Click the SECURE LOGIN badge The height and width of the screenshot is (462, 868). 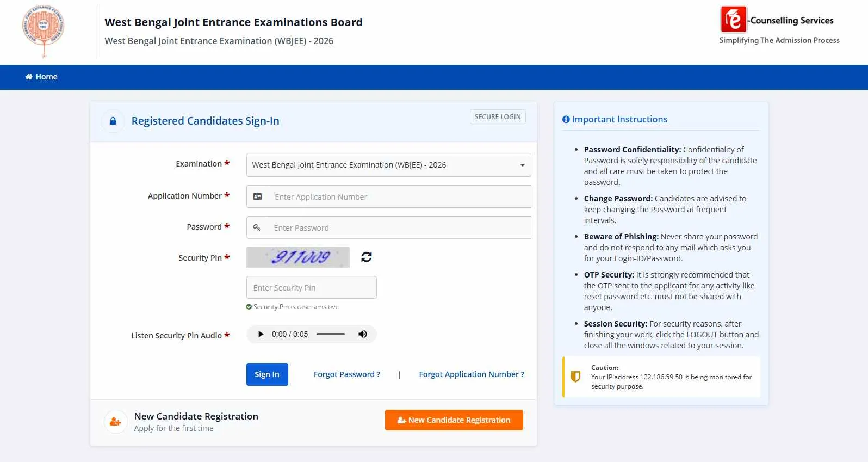click(x=498, y=117)
